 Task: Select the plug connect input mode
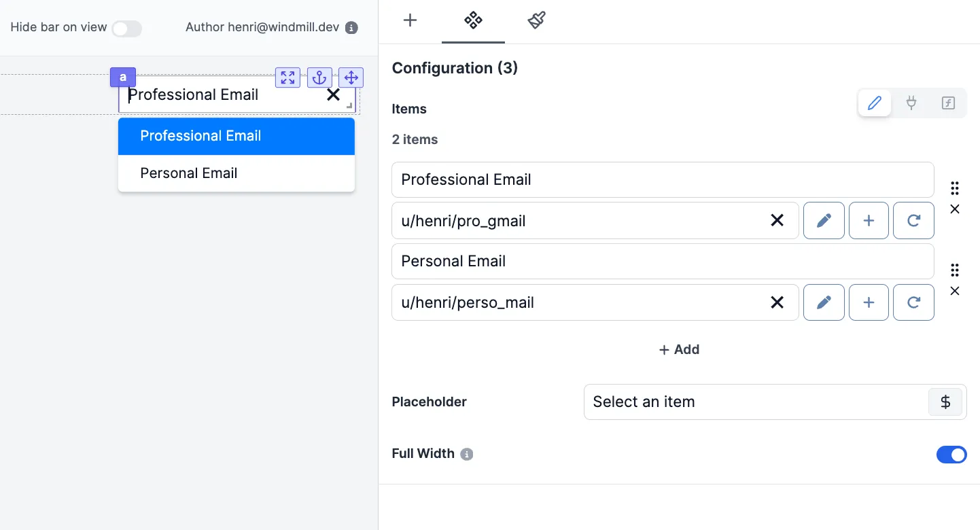click(911, 103)
